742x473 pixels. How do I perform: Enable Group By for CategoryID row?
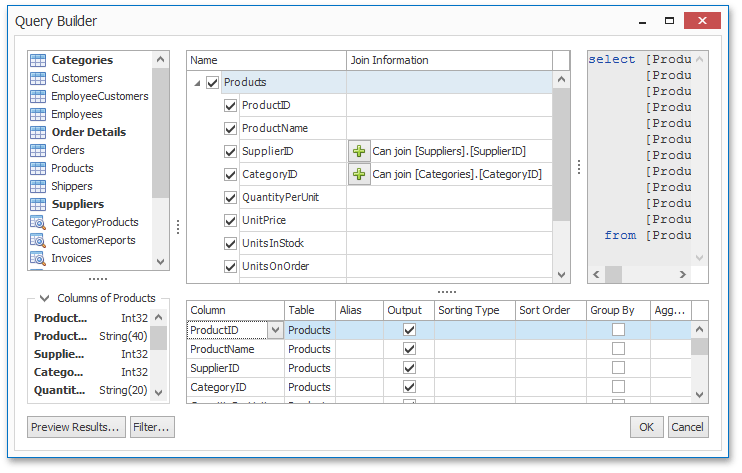pyautogui.click(x=618, y=387)
